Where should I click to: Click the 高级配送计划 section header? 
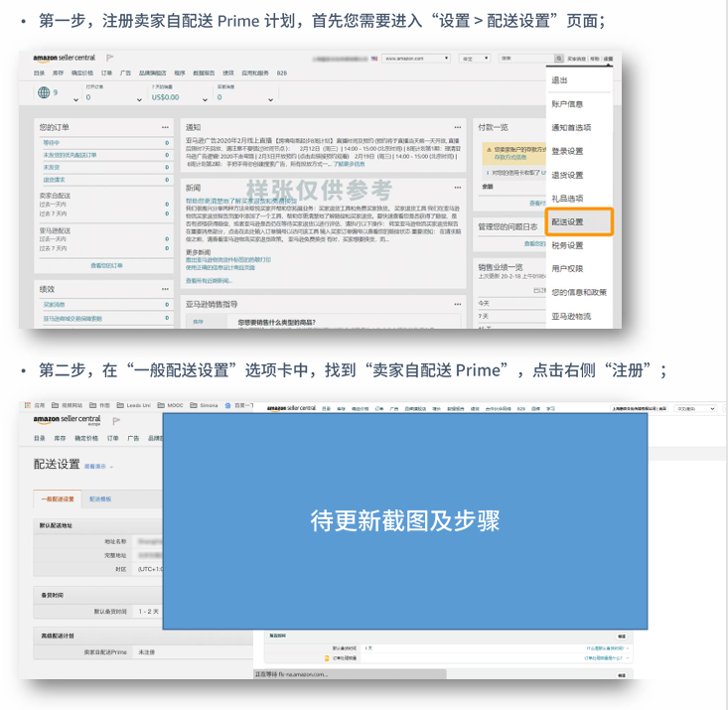[x=57, y=636]
